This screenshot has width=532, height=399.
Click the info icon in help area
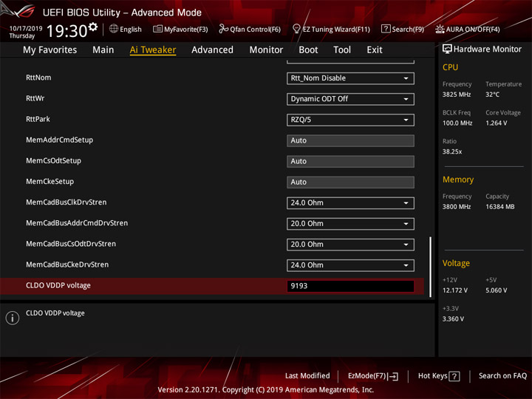point(13,318)
